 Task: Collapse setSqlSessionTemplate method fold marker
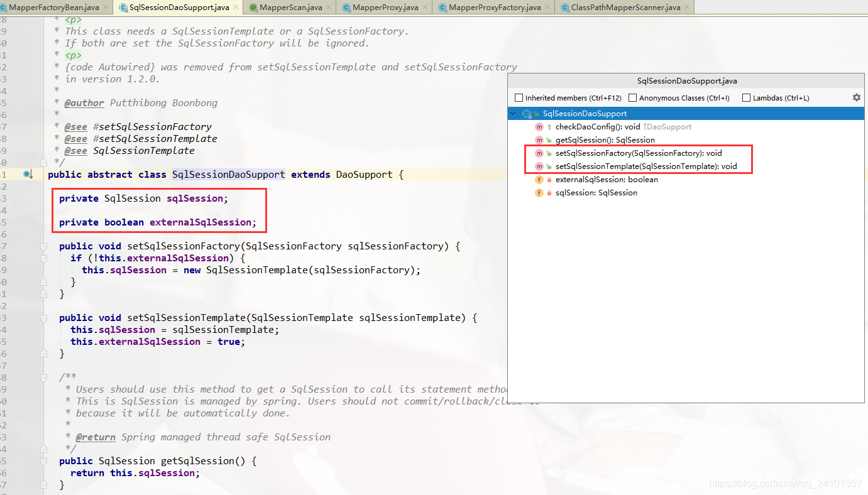pyautogui.click(x=43, y=318)
